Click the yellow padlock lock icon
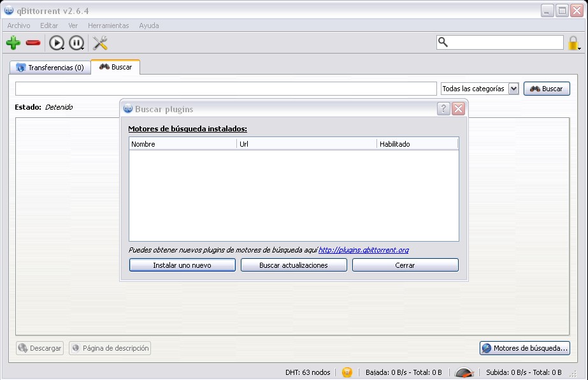 573,43
